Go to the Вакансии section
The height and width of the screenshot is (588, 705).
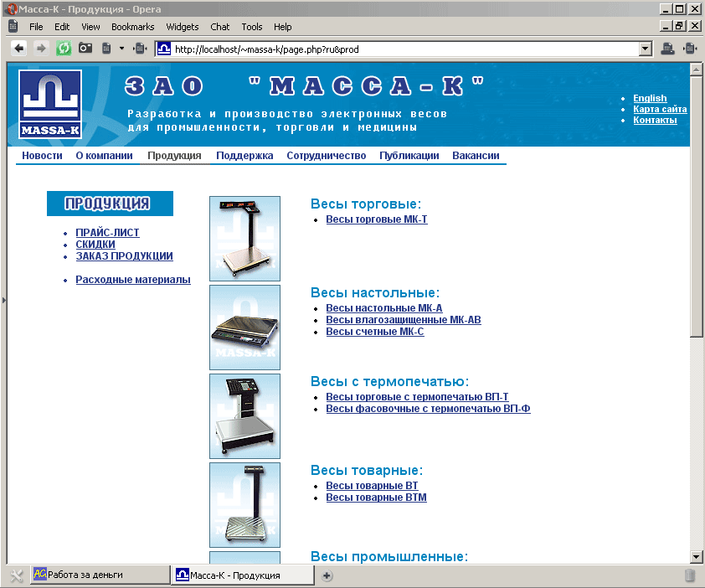click(476, 156)
